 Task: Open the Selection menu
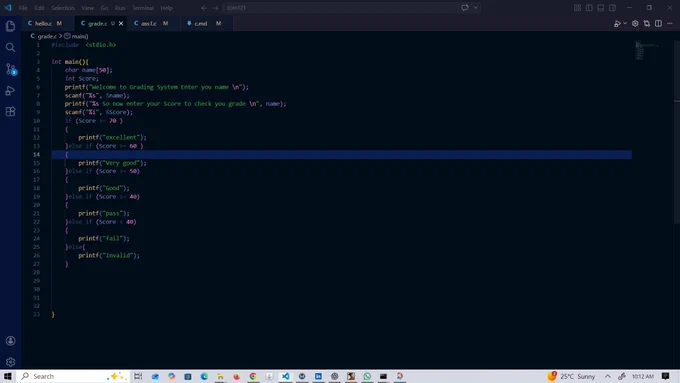(x=63, y=8)
